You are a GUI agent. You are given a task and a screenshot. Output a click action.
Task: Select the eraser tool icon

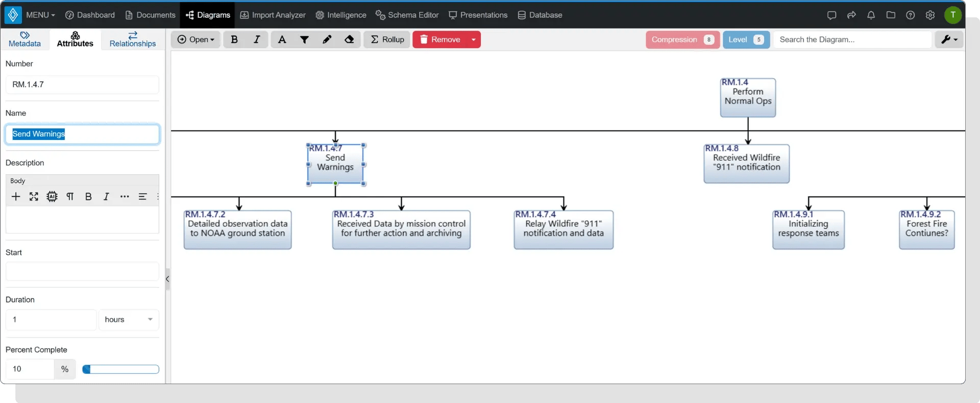[349, 39]
